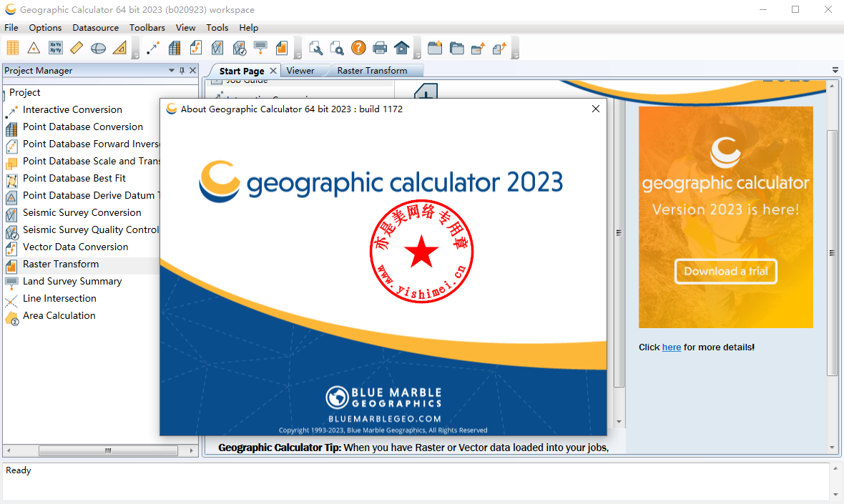844x504 pixels.
Task: Close the Start Page tab
Action: point(273,71)
